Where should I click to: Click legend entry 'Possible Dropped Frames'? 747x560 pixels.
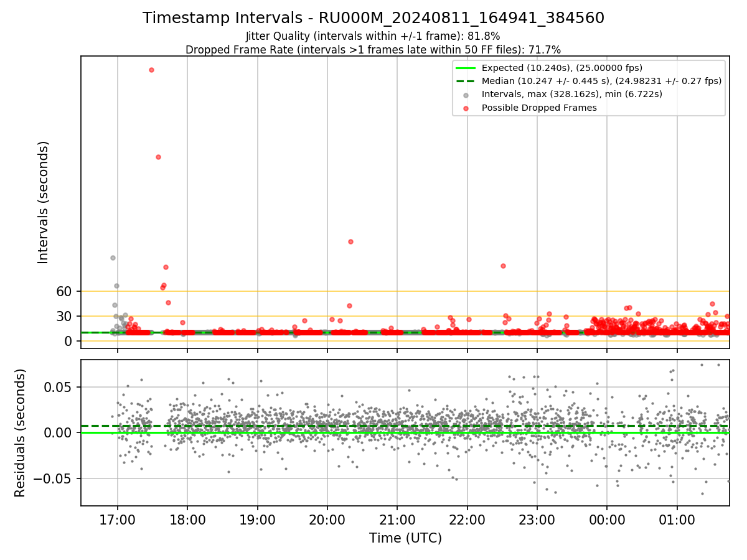click(539, 108)
